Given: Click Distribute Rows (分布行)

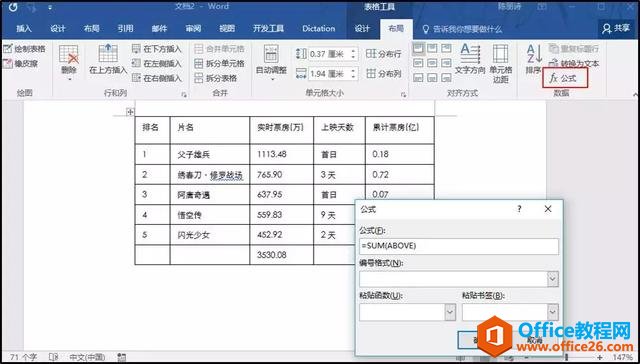Looking at the screenshot, I should click(x=384, y=53).
